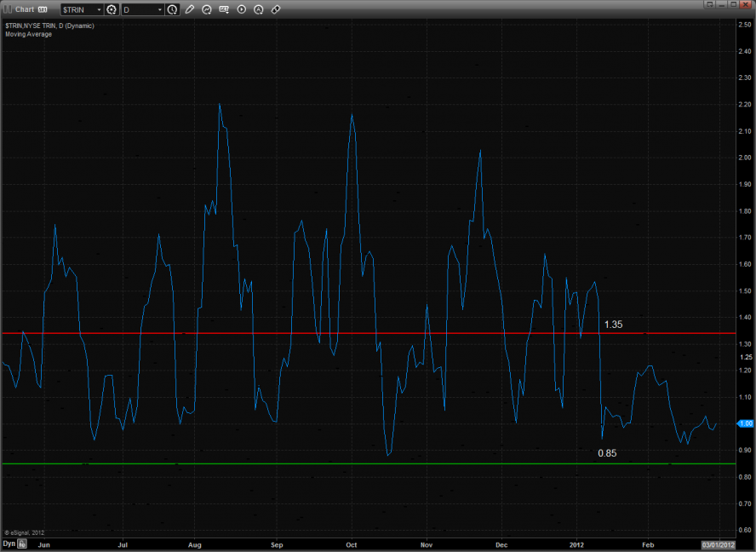Open the chart settings panel icon
The image size is (756, 552).
225,9
